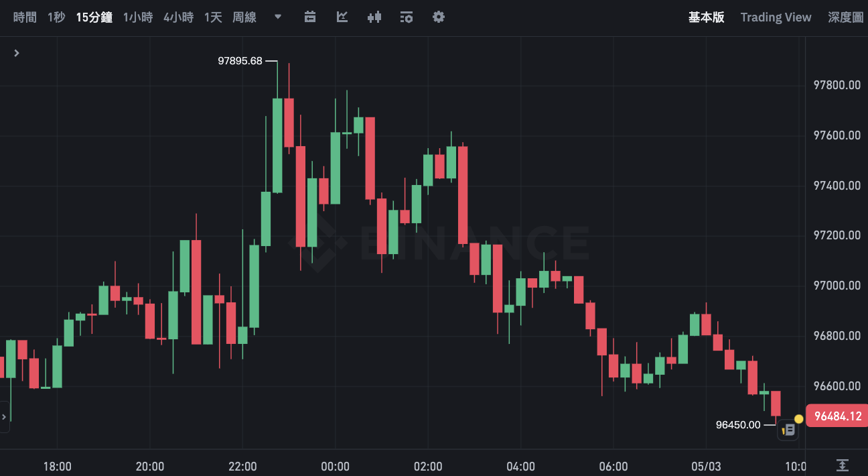Open the news note icon near the latest candle

(788, 430)
